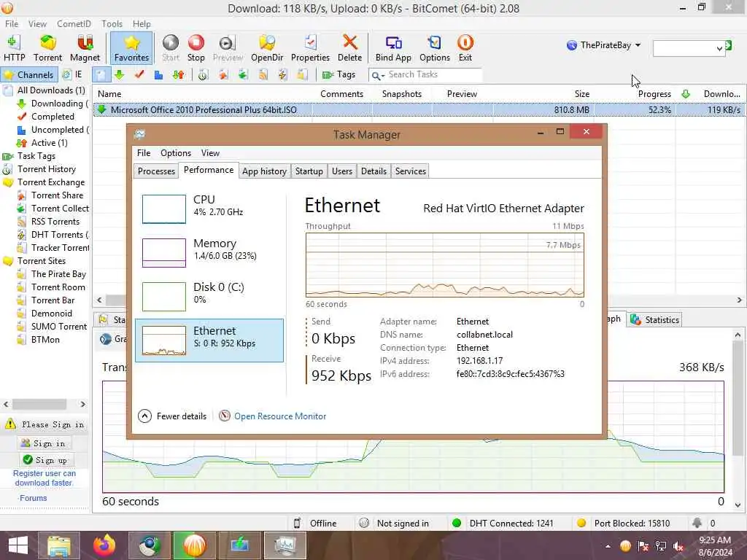
Task: Click the Tags toolbar button
Action: [x=338, y=75]
